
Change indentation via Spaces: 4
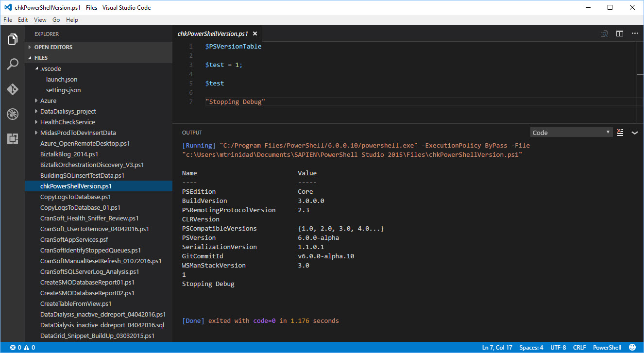[531, 348]
